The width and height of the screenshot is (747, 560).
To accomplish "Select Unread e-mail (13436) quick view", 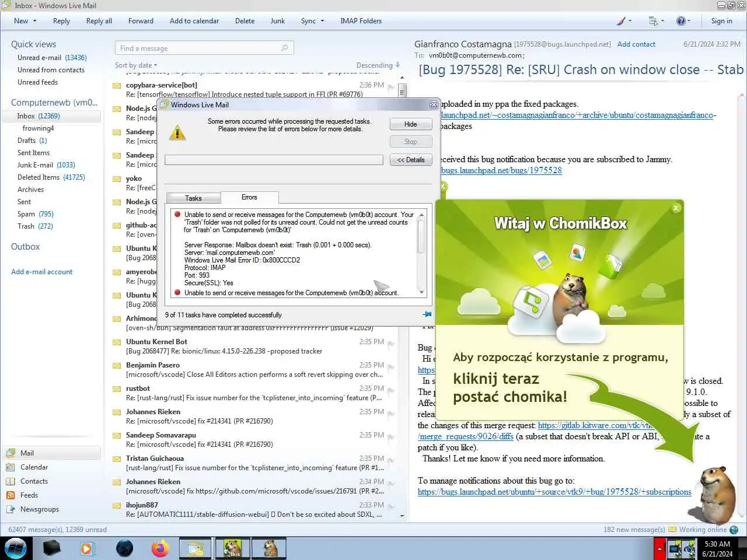I will coord(52,58).
